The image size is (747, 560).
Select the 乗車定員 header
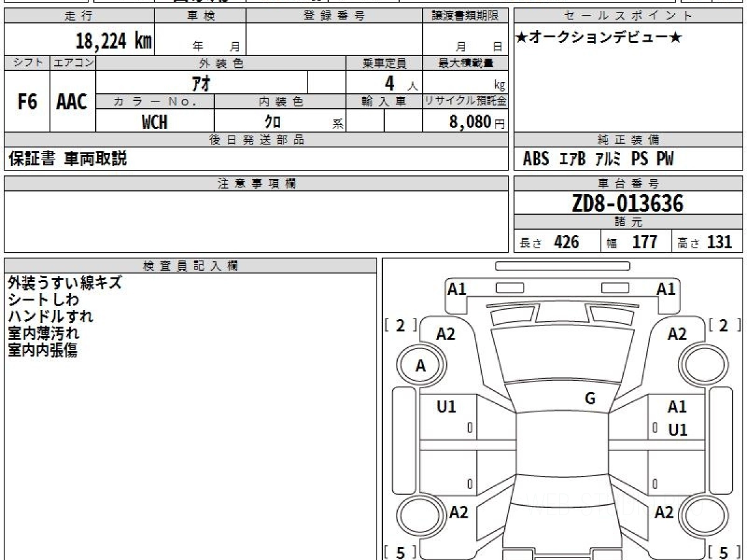384,63
